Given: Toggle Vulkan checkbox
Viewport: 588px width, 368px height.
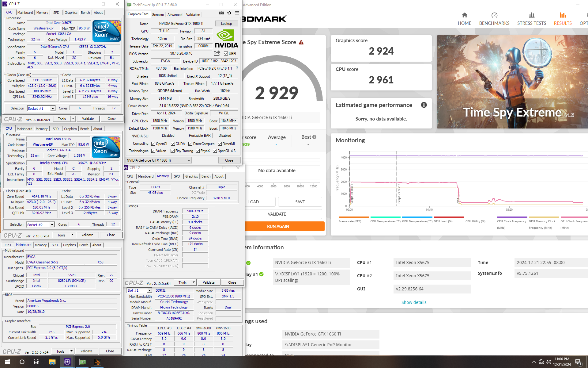Looking at the screenshot, I should pyautogui.click(x=153, y=151).
